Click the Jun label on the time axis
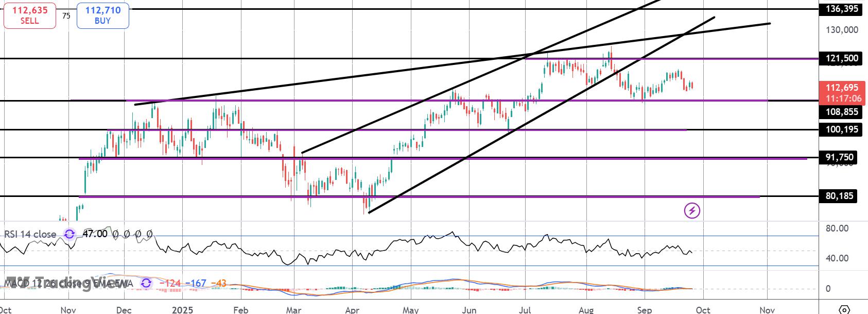Image resolution: width=868 pixels, height=314 pixels. point(469,310)
